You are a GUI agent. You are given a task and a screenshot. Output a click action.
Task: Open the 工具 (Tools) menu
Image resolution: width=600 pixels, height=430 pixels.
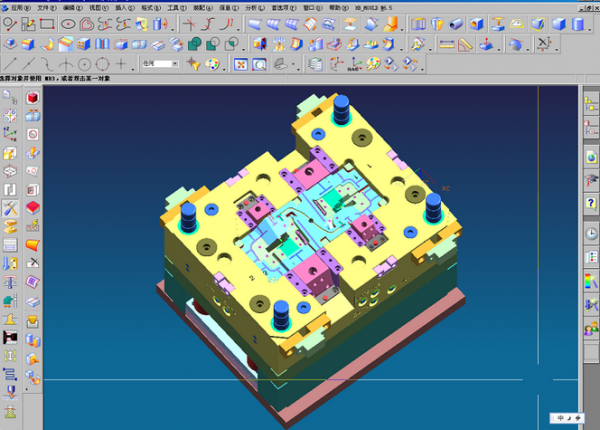coord(177,8)
